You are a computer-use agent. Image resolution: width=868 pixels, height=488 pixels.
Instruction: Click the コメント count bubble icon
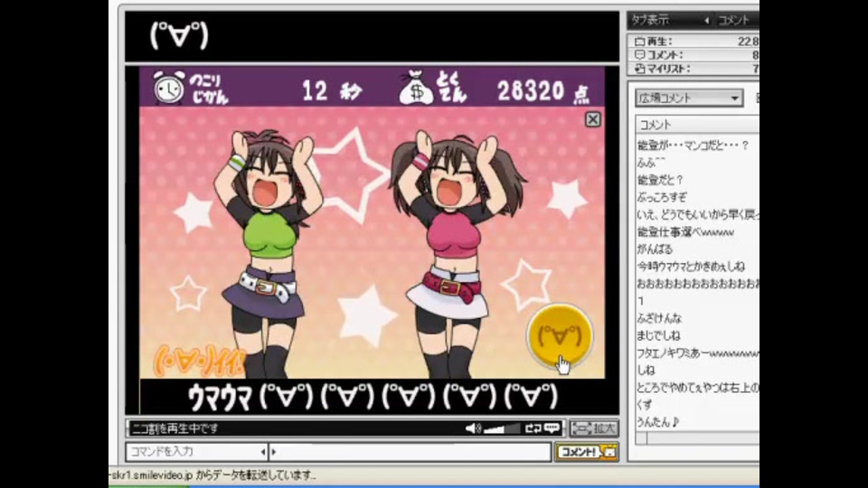pos(640,55)
